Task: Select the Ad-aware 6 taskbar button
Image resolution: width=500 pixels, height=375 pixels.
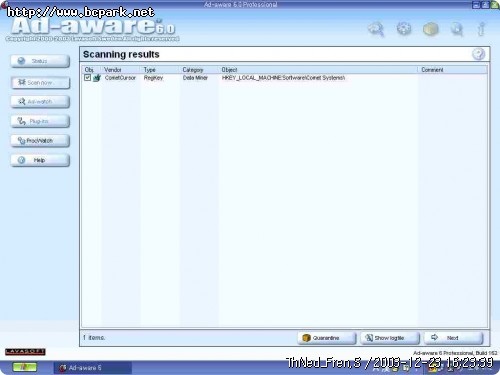Action: tap(93, 368)
